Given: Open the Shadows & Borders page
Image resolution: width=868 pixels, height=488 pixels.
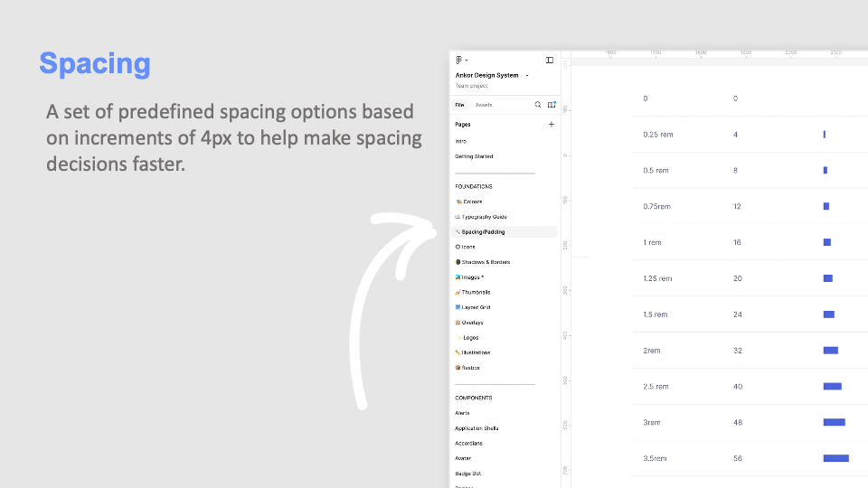Looking at the screenshot, I should click(486, 262).
